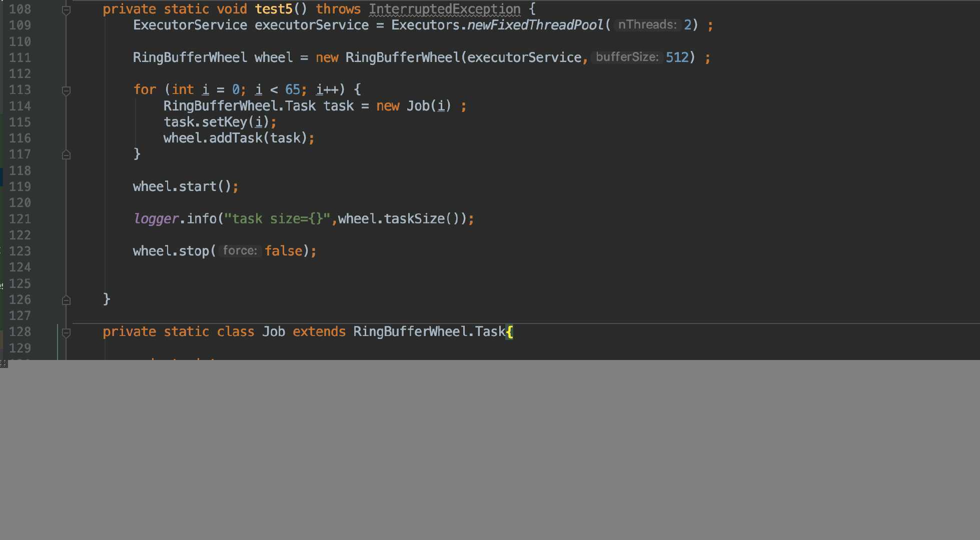
Task: Click the logger identifier on line 121
Action: pos(156,219)
